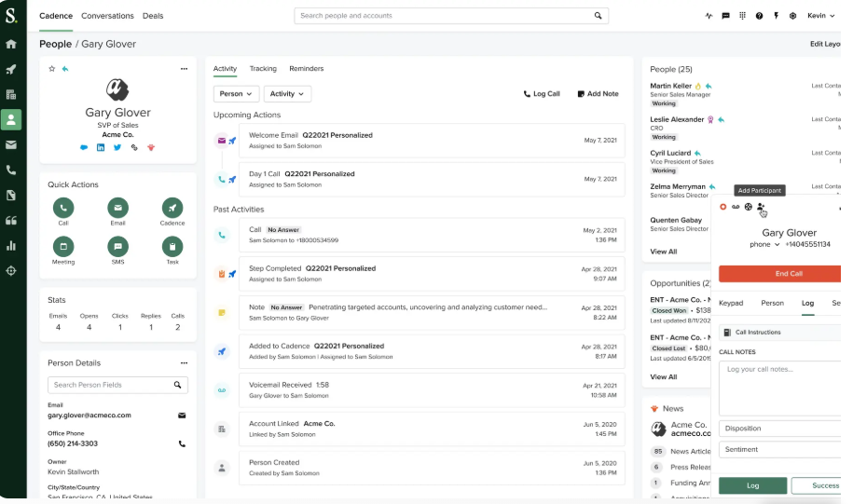Go to the People breadcrumb link
The width and height of the screenshot is (853, 504).
55,44
